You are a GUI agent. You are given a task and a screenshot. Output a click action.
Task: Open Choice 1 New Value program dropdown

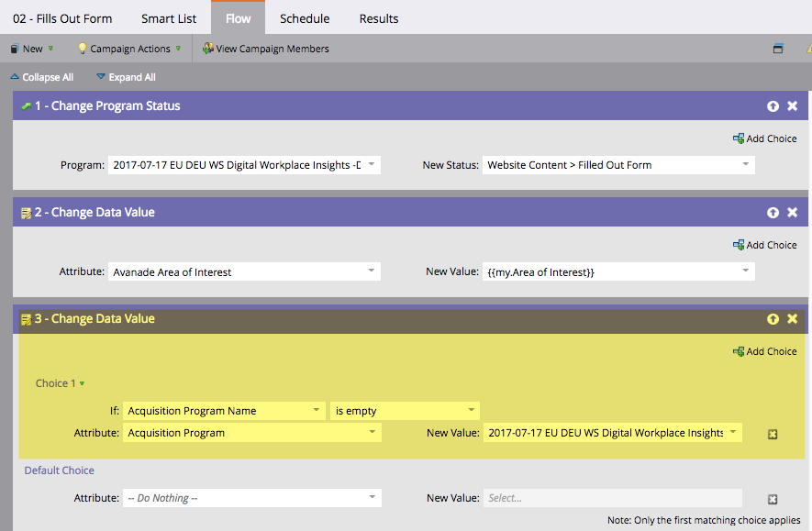pyautogui.click(x=613, y=433)
